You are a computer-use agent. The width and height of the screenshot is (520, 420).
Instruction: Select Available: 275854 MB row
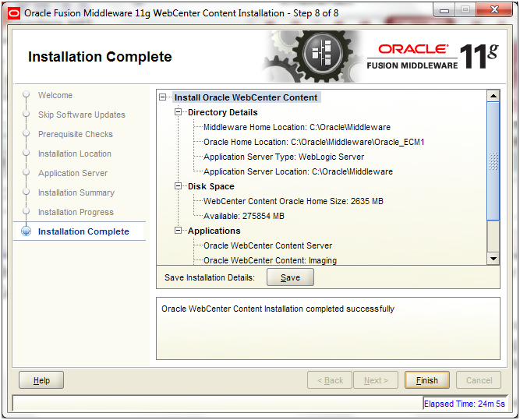coord(244,216)
